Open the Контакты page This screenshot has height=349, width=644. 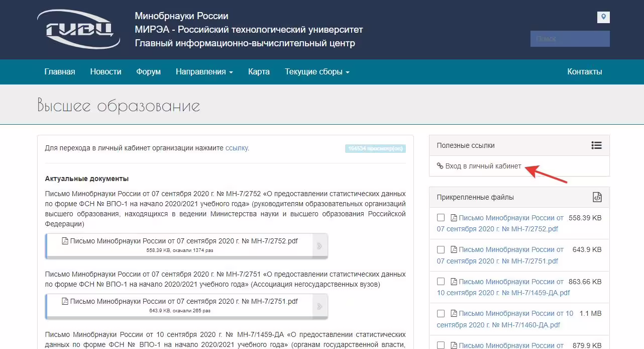(x=585, y=72)
